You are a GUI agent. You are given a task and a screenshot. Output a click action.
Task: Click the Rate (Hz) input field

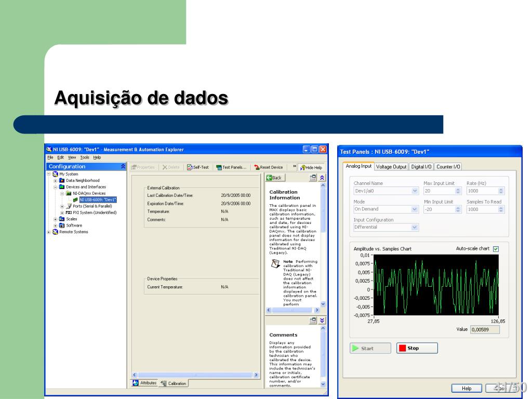(x=483, y=191)
